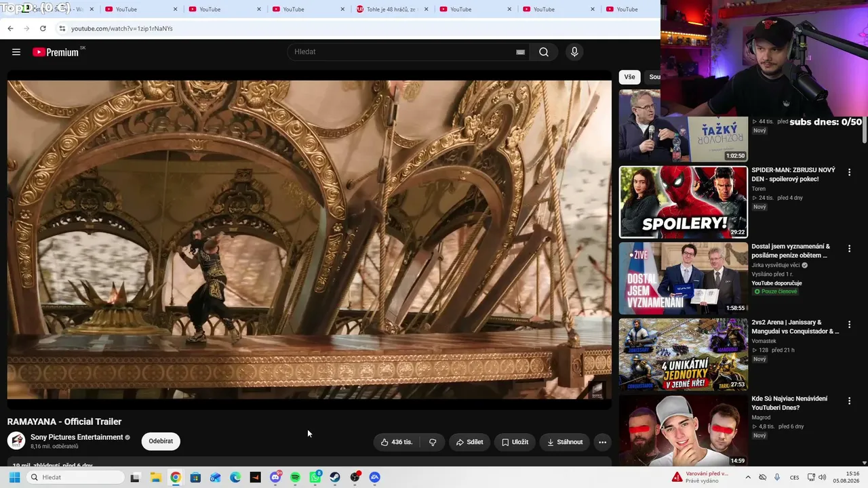Click the "CES" input language indicator

point(794,477)
